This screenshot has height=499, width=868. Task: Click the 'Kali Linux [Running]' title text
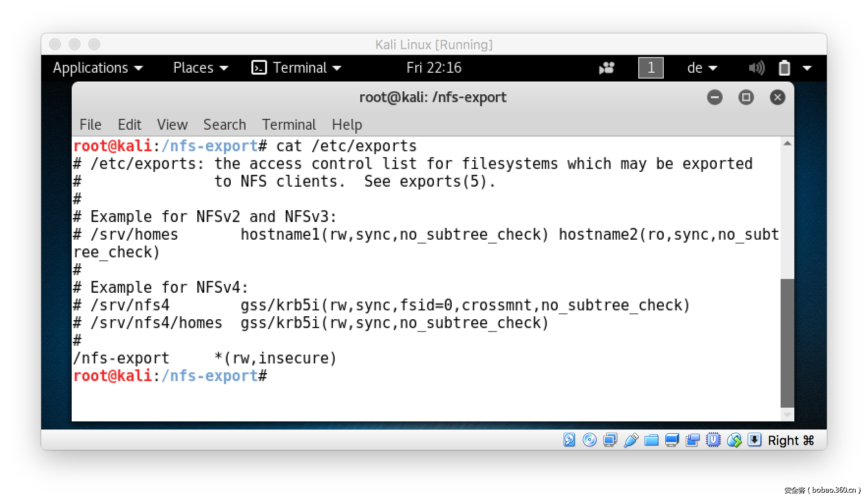coord(434,45)
